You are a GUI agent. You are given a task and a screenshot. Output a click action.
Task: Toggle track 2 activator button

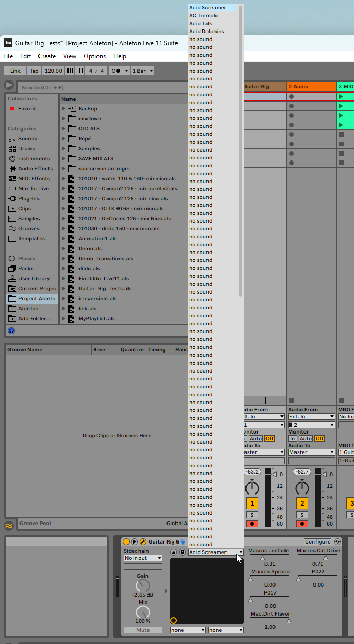pos(301,503)
